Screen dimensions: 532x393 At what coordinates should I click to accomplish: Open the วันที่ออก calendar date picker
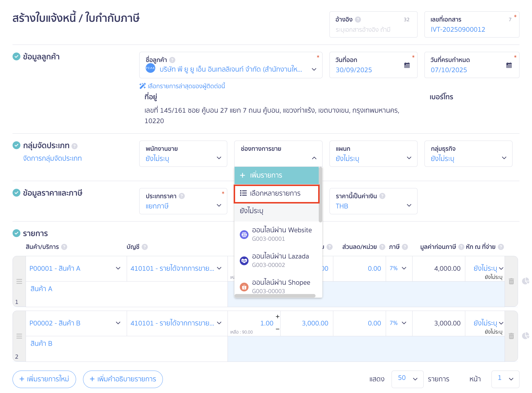point(406,65)
